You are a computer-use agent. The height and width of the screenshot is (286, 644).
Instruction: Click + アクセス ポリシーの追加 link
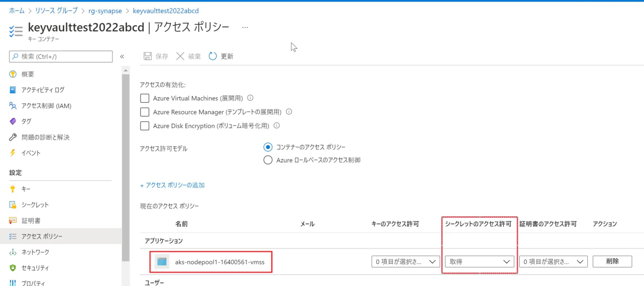[x=172, y=185]
